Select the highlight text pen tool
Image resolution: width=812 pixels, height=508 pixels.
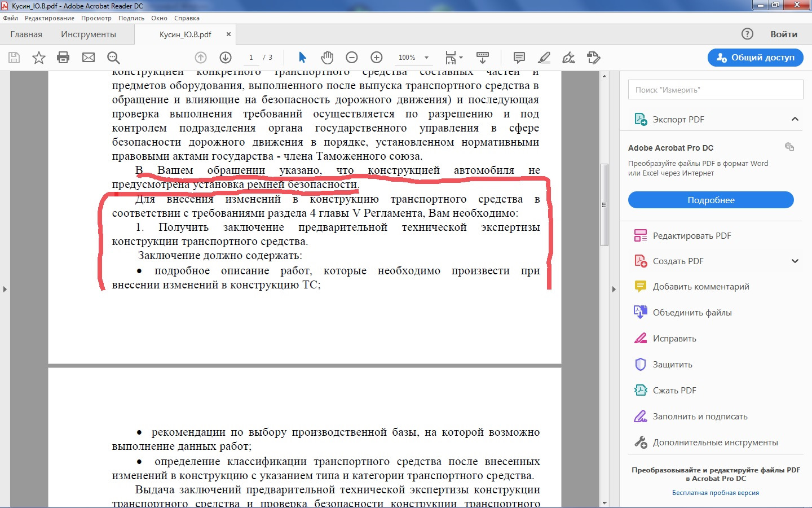point(544,58)
